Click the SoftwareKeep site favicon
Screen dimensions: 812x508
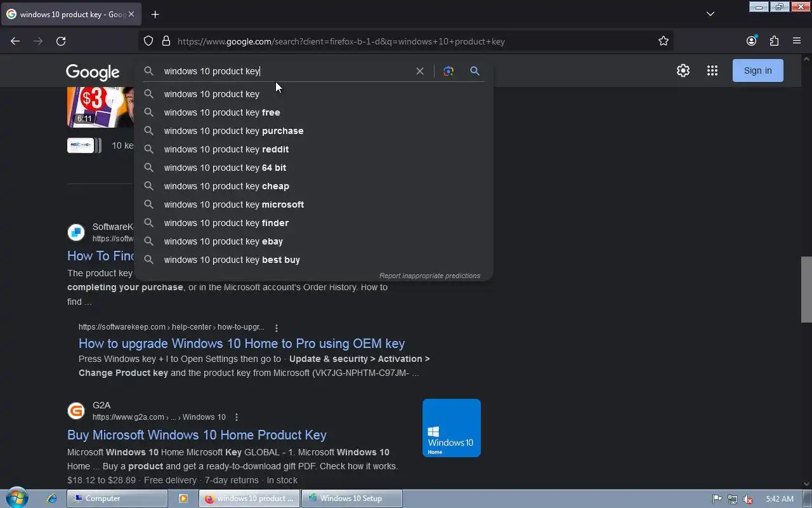pos(76,232)
